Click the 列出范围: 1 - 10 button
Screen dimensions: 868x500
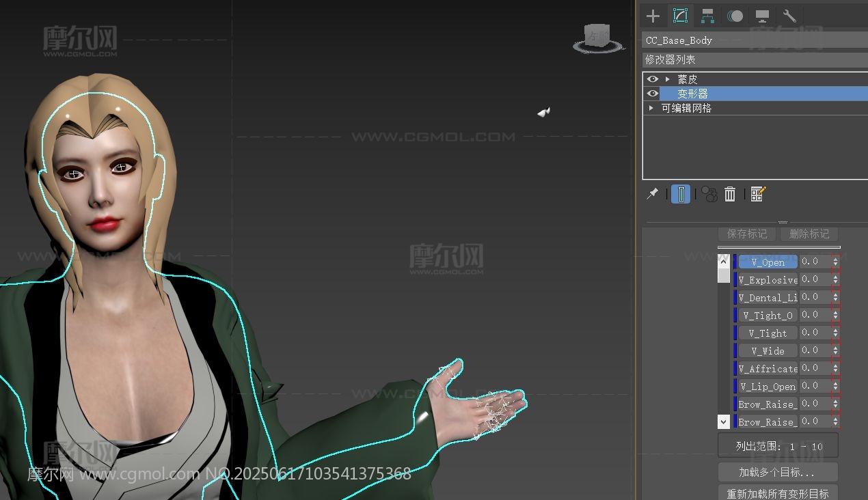pyautogui.click(x=778, y=445)
